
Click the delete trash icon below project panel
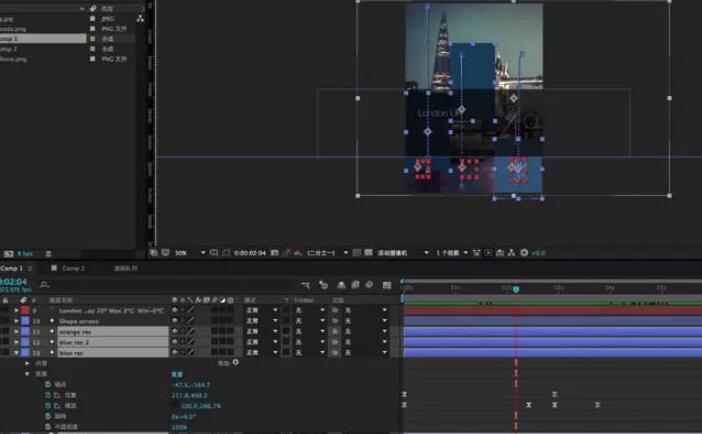tap(48, 254)
